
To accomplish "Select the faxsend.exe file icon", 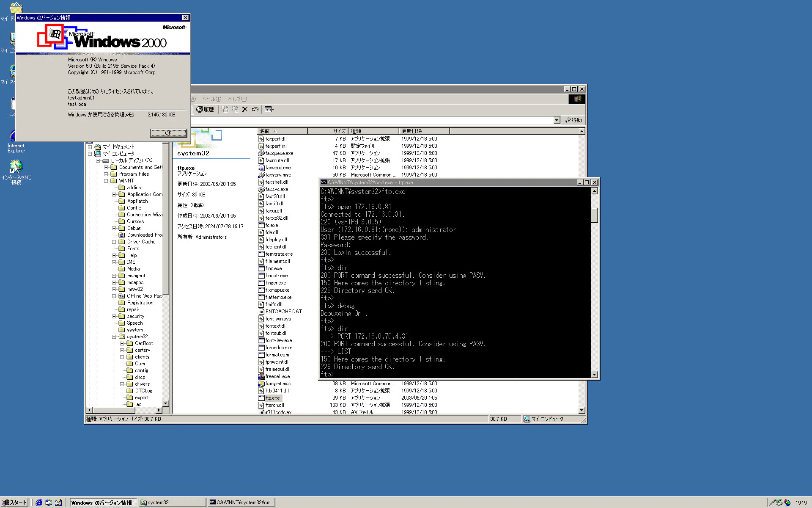I will (x=261, y=168).
